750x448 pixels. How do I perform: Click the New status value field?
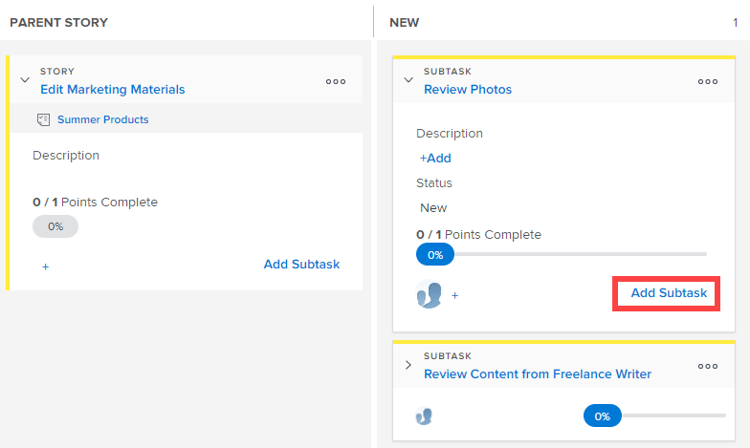pos(433,208)
